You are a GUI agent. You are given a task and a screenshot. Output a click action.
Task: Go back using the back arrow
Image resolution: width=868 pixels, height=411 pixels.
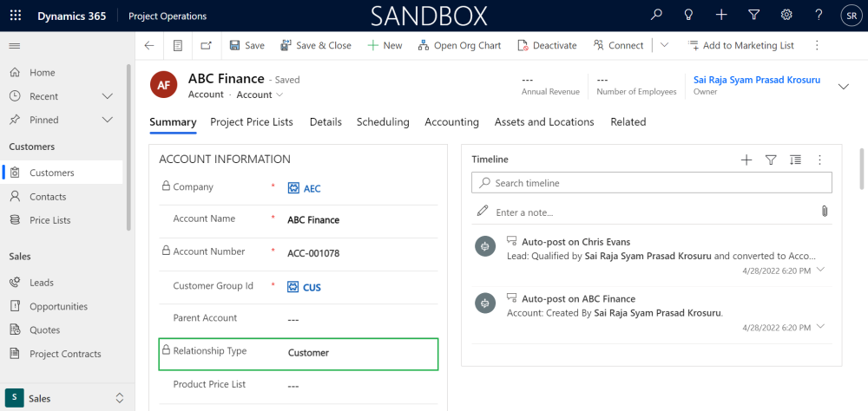point(149,45)
